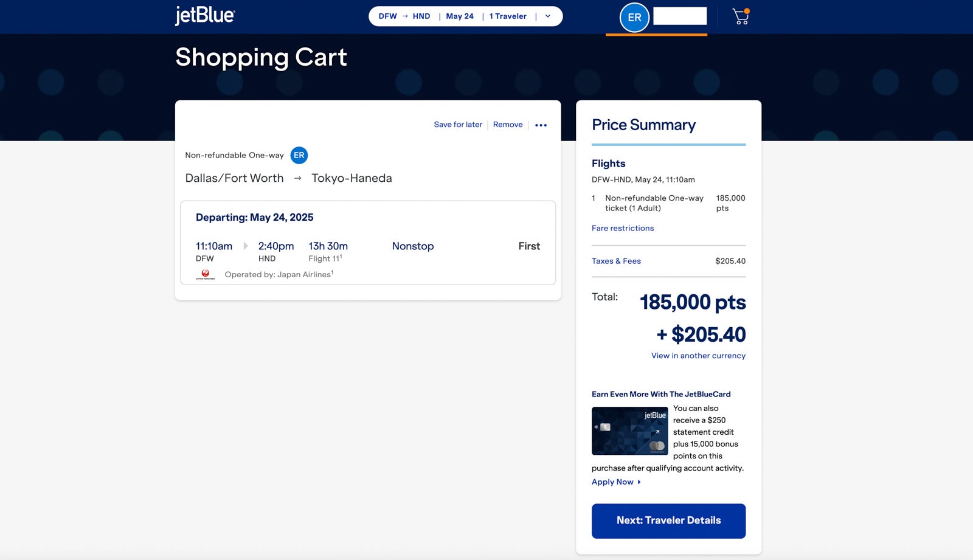Click the Nonstop label
This screenshot has width=973, height=560.
pyautogui.click(x=413, y=246)
